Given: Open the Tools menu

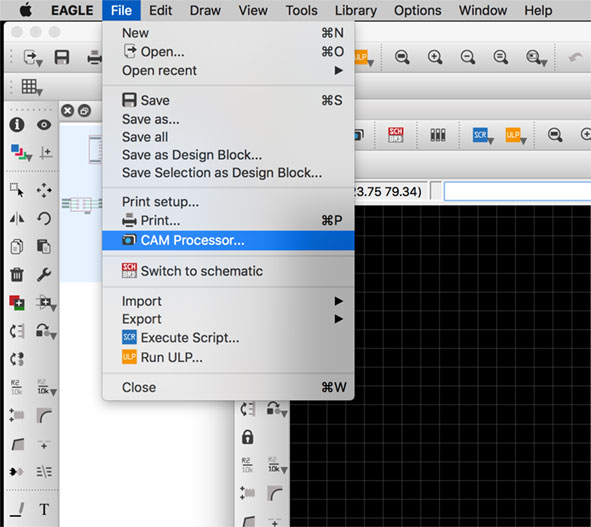Looking at the screenshot, I should point(302,10).
